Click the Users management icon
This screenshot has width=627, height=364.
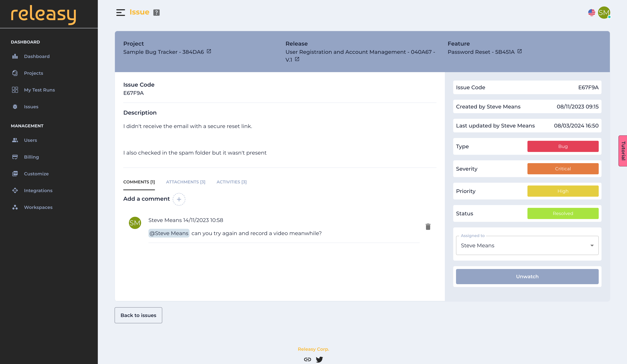pos(15,140)
